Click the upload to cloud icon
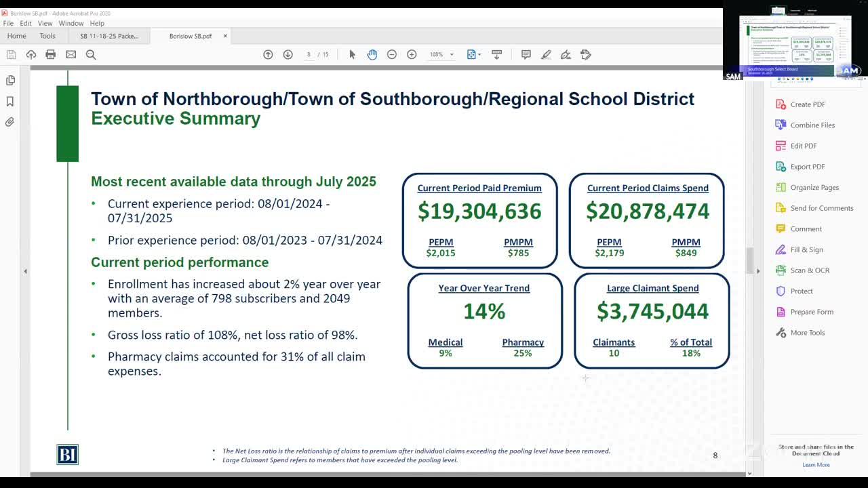Screen dimensions: 868x488 coord(31,54)
